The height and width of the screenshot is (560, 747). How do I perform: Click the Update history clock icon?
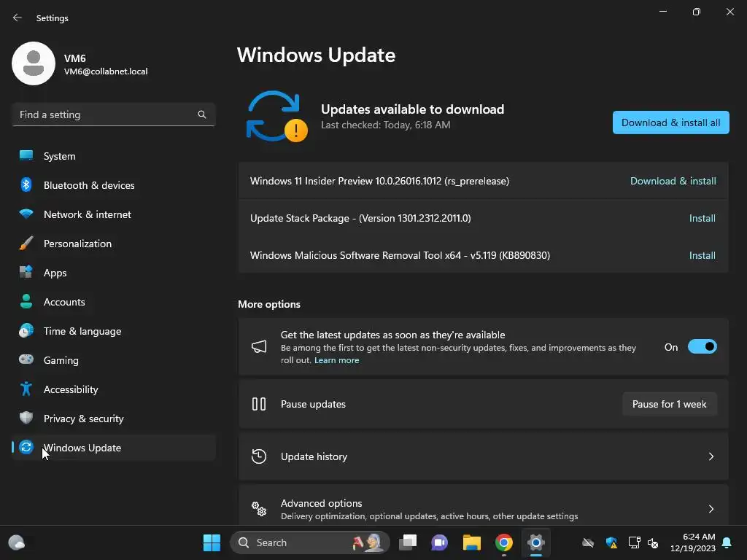click(259, 456)
